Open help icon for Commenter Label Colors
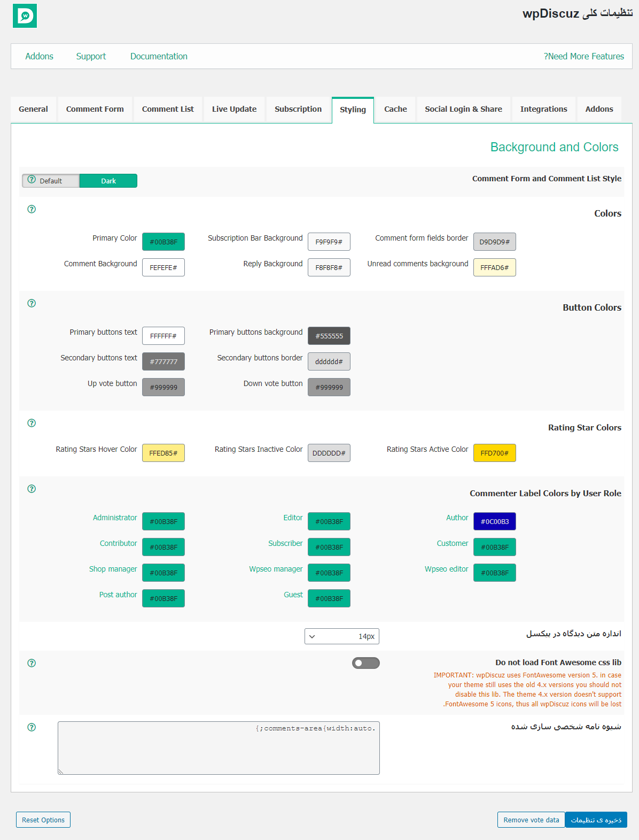The width and height of the screenshot is (639, 840). pyautogui.click(x=32, y=489)
